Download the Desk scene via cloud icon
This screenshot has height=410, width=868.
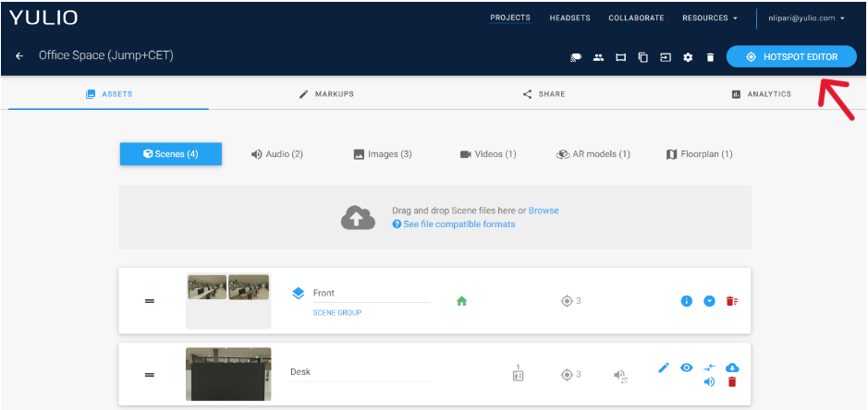[733, 368]
